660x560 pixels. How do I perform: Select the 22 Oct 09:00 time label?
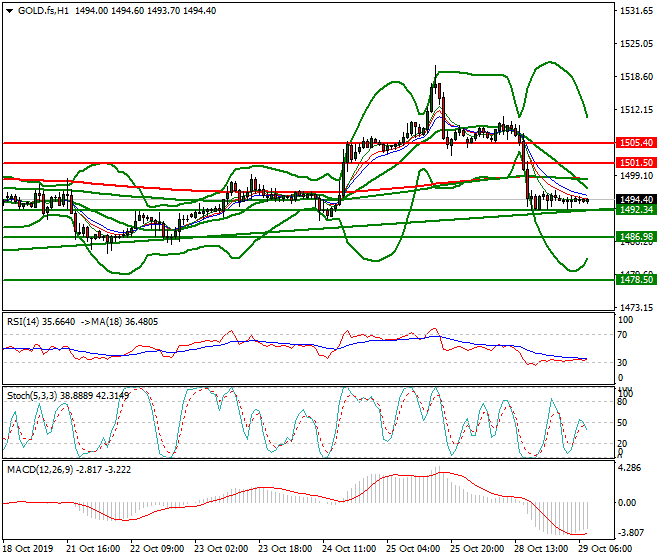tap(157, 549)
